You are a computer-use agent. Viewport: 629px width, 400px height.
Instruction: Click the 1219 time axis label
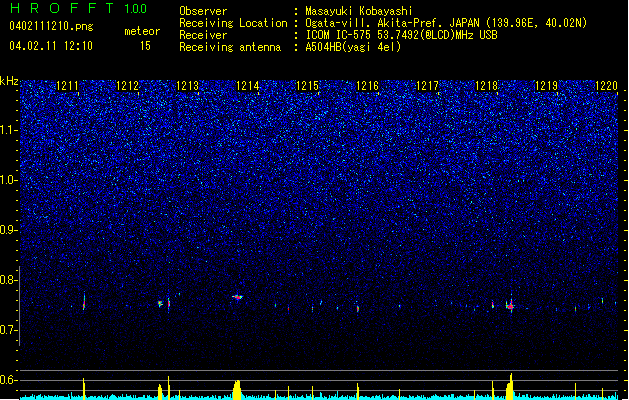click(x=546, y=86)
